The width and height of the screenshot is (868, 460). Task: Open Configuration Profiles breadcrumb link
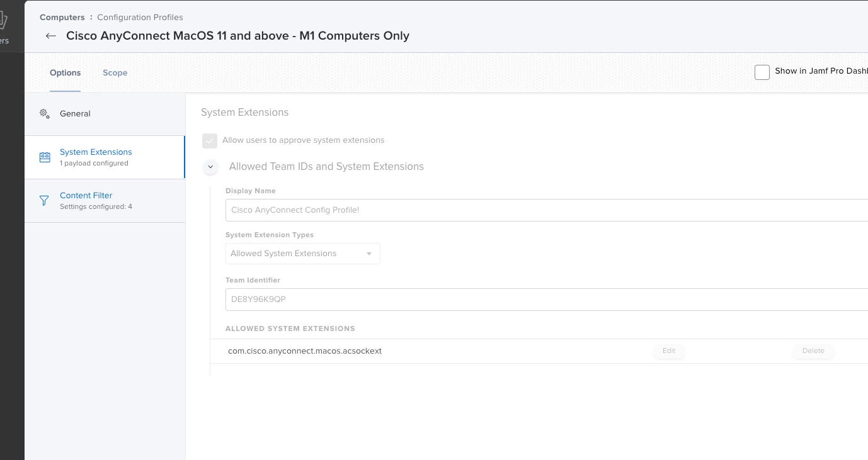(140, 18)
